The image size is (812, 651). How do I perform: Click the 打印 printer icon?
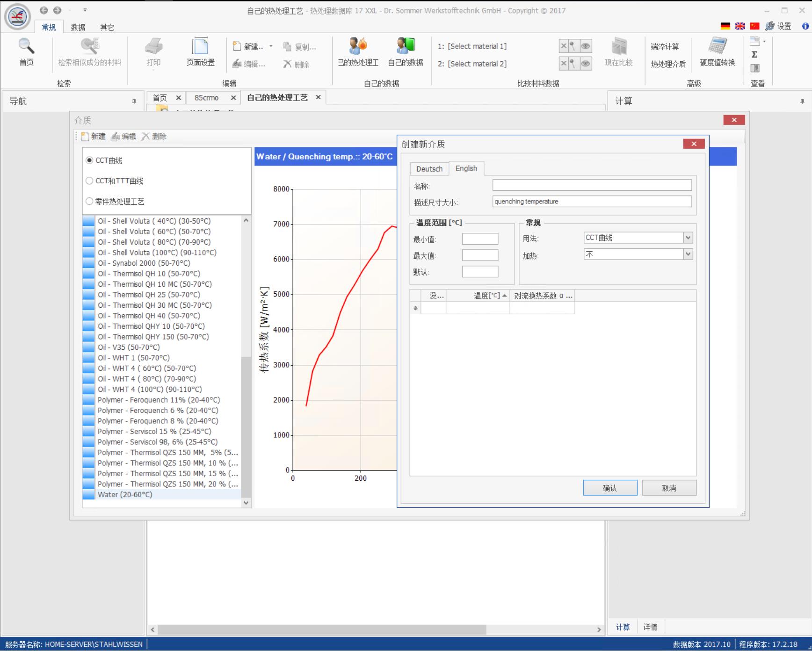(153, 47)
